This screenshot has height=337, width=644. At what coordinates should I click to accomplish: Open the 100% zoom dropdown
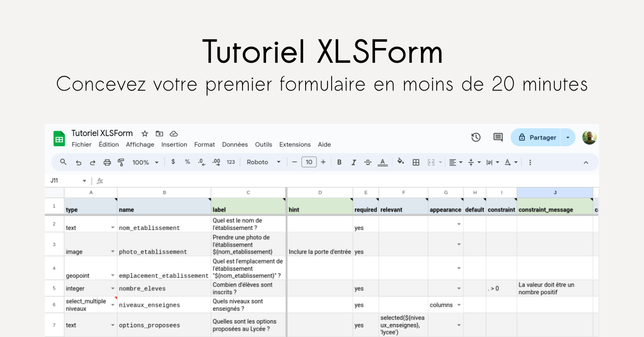(145, 163)
